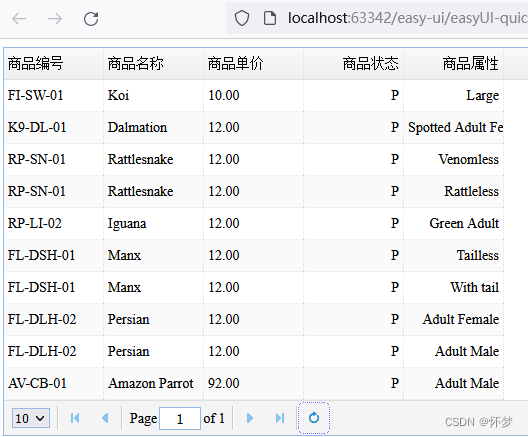Sort by the 商品单价 column header
Screen dimensions: 528x437
click(254, 64)
